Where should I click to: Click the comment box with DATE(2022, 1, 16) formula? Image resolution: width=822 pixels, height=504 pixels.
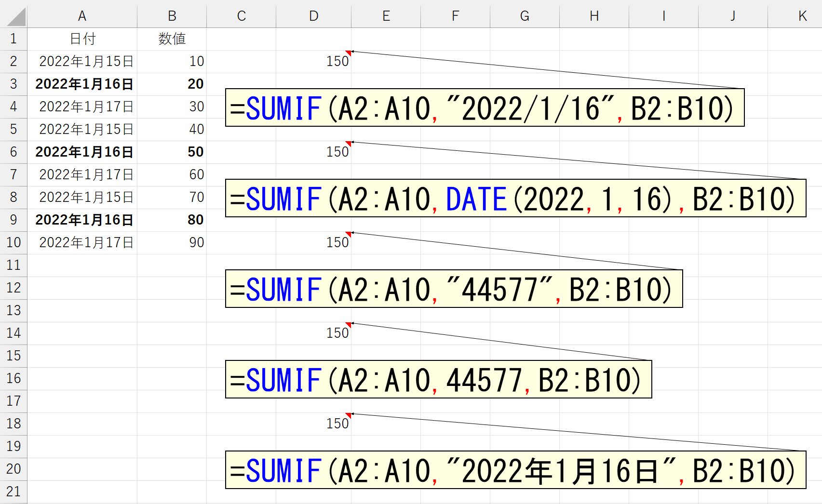[516, 198]
